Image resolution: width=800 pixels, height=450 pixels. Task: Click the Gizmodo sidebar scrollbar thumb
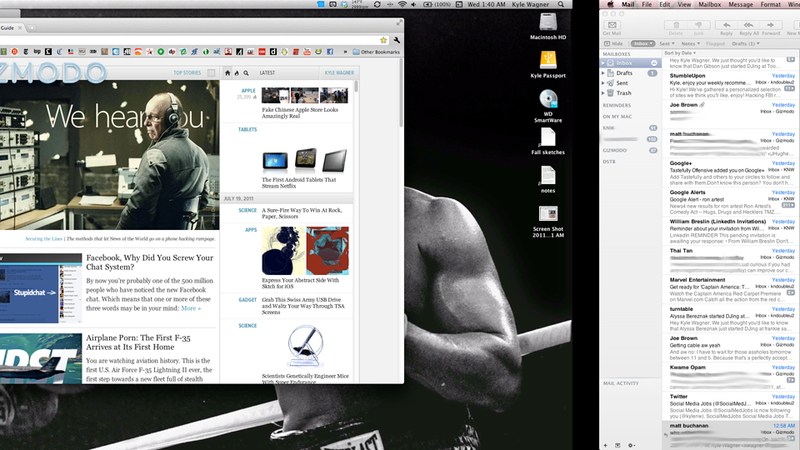click(356, 86)
